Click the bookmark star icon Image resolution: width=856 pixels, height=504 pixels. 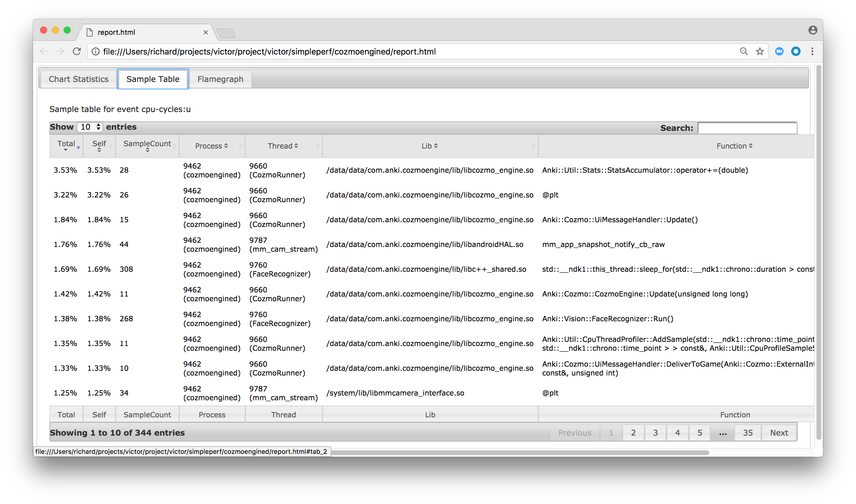(760, 51)
